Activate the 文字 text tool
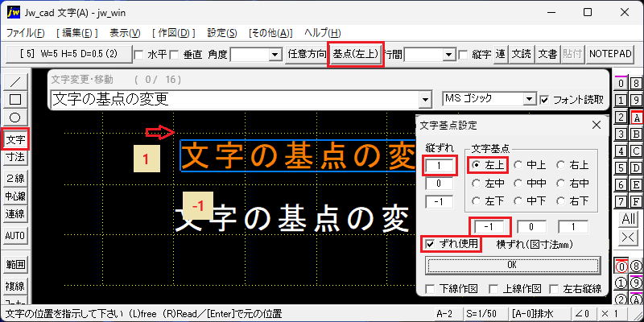 [15, 139]
